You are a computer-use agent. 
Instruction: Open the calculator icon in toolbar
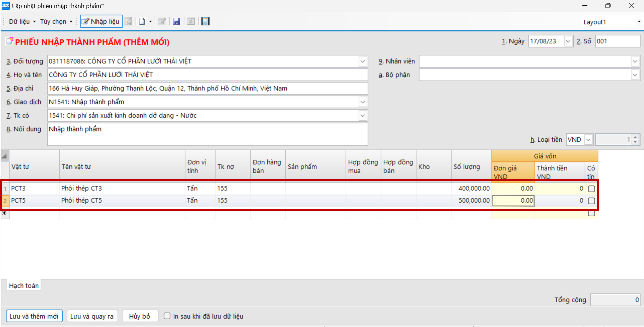point(205,21)
